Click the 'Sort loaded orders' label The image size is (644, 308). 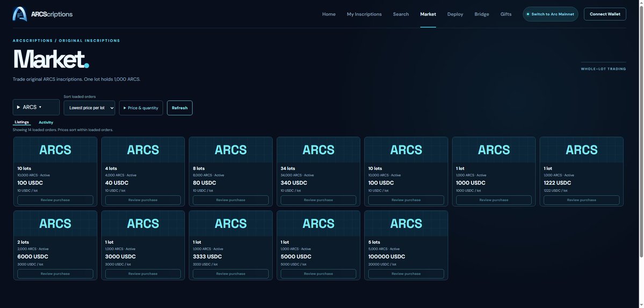(79, 97)
